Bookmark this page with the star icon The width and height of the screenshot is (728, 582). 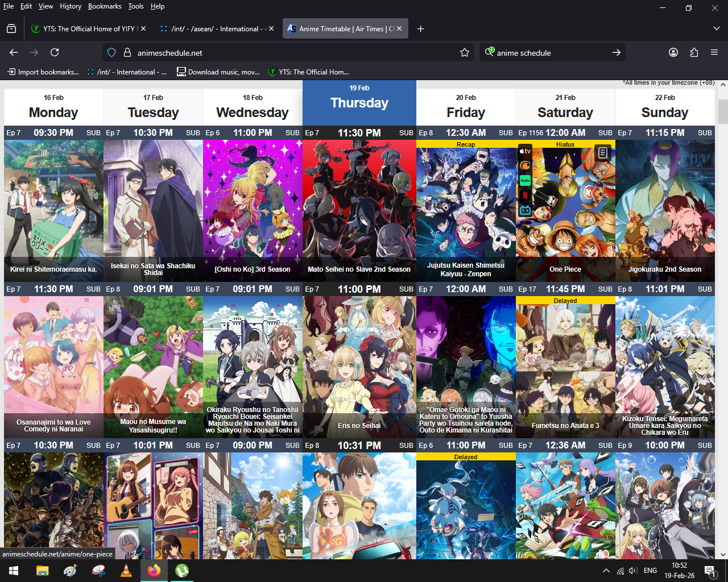[x=465, y=52]
